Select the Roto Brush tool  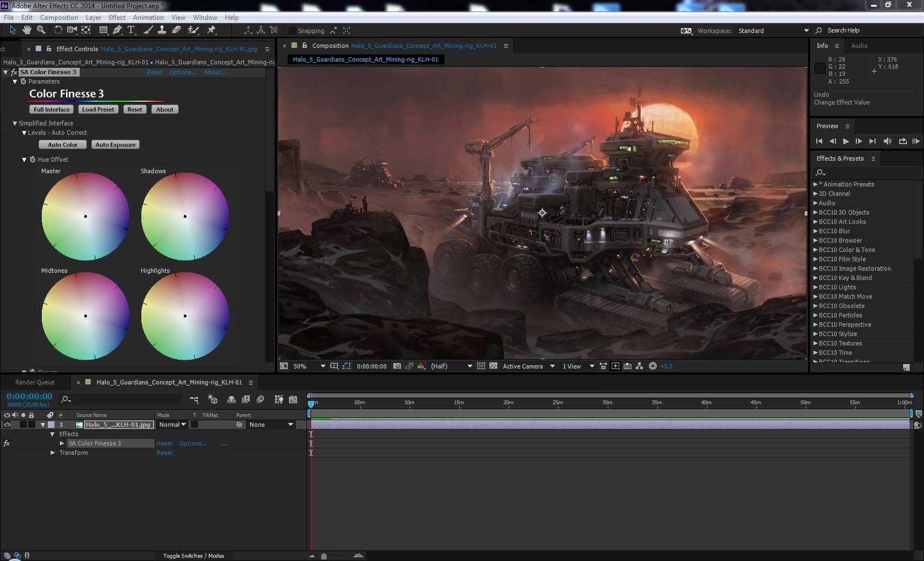click(x=193, y=30)
